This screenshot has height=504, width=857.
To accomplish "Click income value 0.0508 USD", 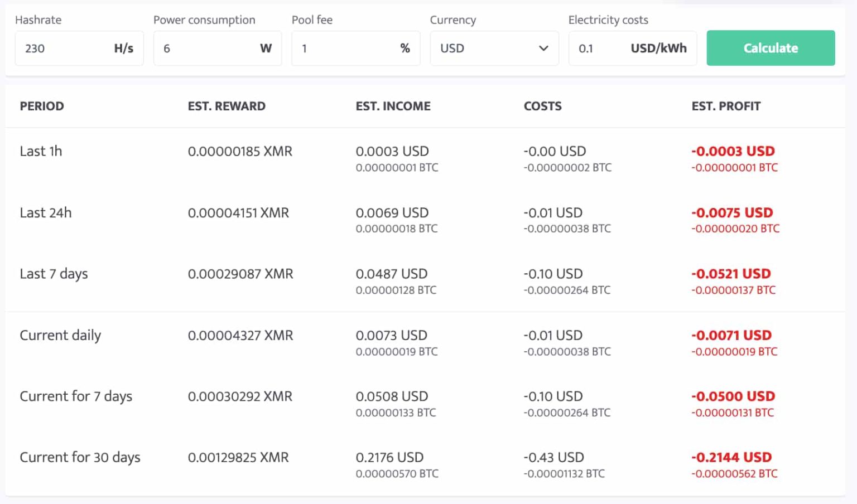I will point(392,396).
